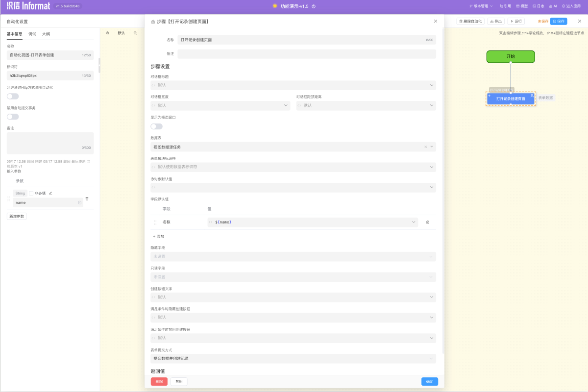Open the AI assistant in top bar
This screenshot has height=392, width=588.
[553, 6]
